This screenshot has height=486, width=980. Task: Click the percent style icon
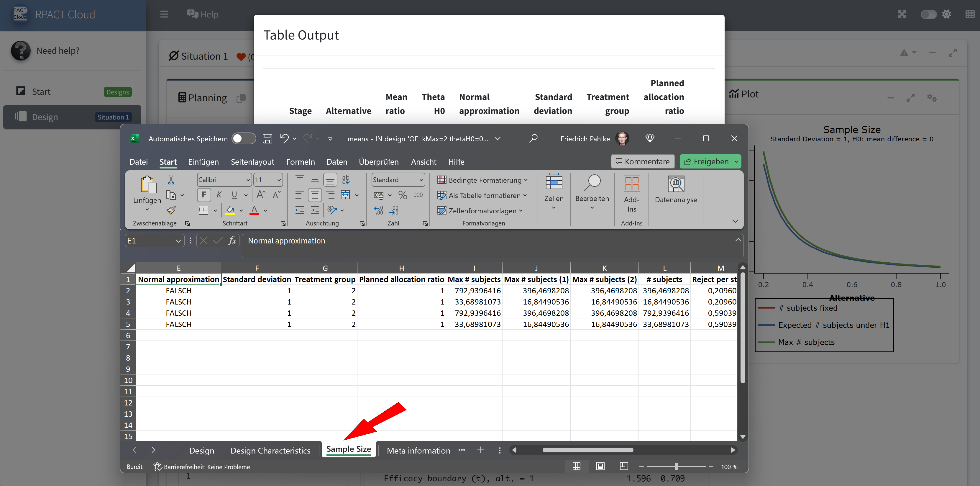[x=403, y=195]
